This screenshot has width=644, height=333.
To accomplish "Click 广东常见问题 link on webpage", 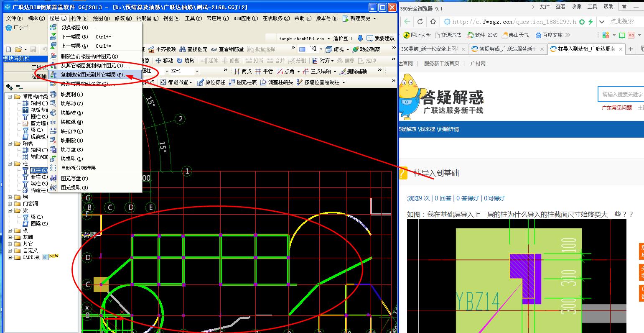I will (617, 108).
